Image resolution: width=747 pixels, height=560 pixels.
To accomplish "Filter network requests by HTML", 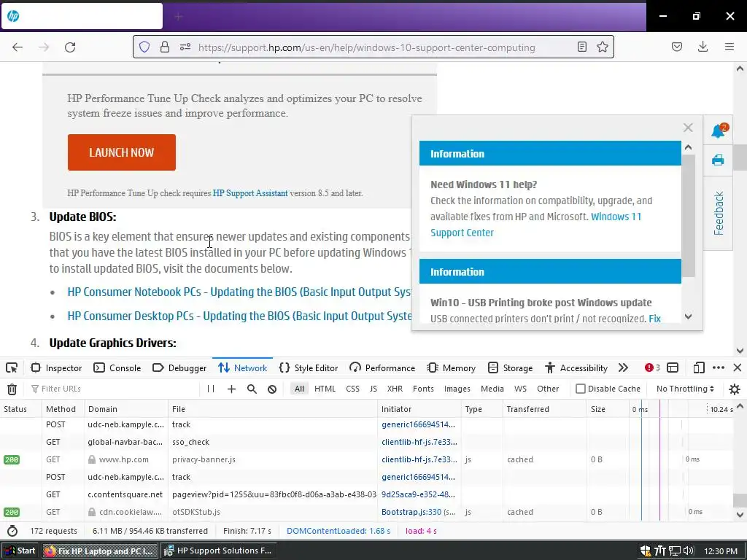I will pyautogui.click(x=325, y=389).
